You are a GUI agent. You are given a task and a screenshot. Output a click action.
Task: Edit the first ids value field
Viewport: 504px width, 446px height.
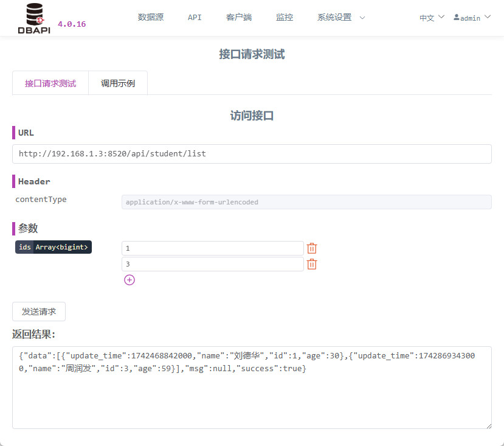213,248
